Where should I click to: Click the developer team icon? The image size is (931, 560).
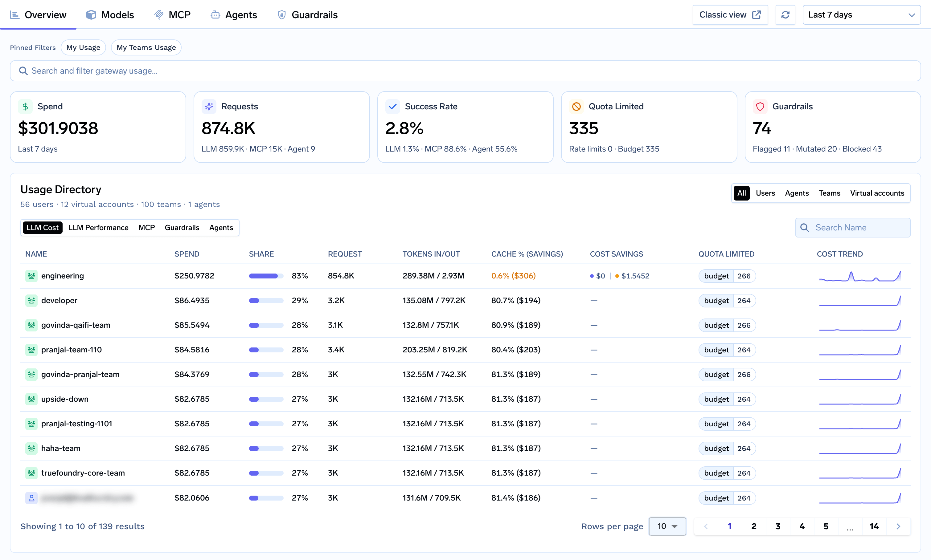click(31, 300)
